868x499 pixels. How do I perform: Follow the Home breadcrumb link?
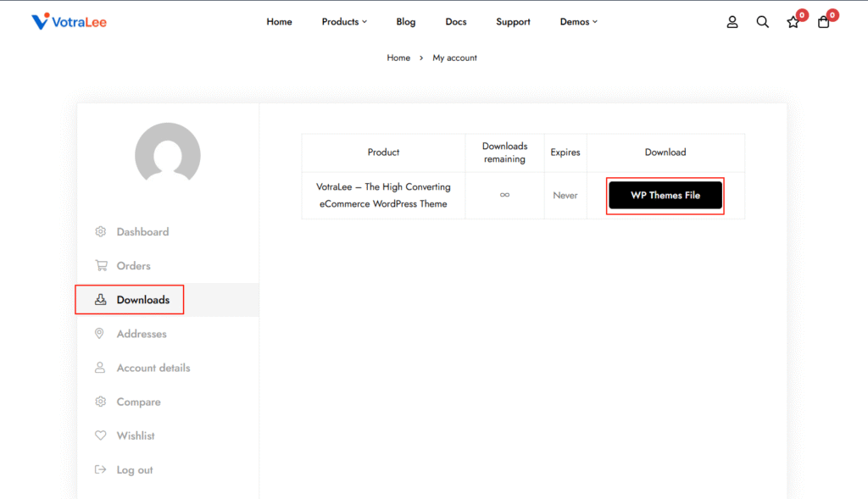click(398, 58)
